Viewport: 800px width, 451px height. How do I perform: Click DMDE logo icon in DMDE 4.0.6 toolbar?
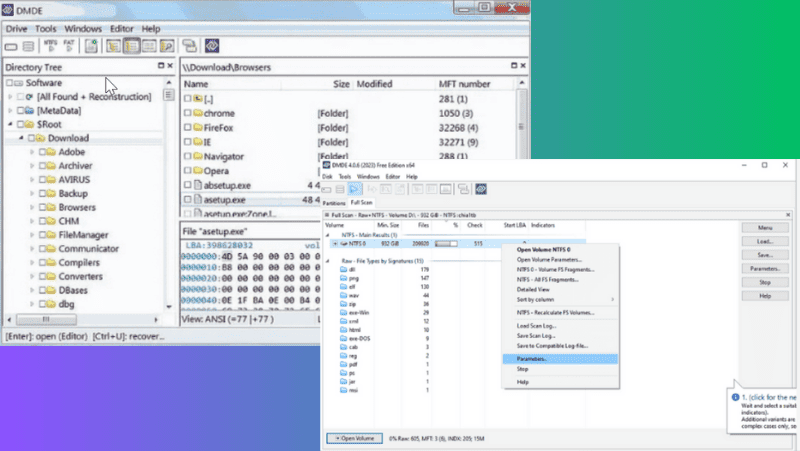(481, 189)
